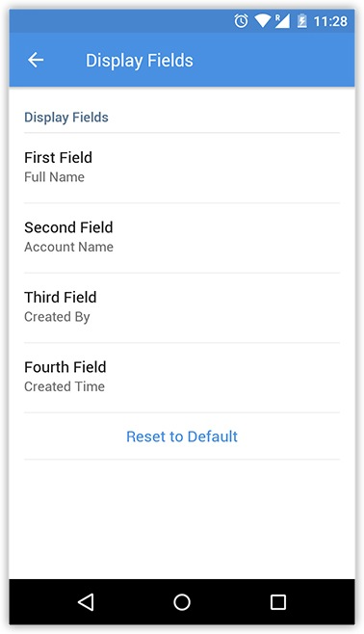
Task: Tap Reset to Default link
Action: coord(182,436)
